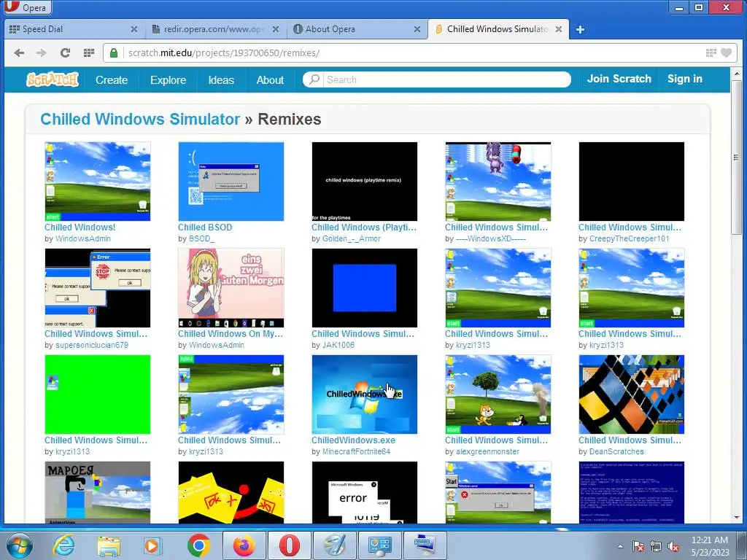Image resolution: width=747 pixels, height=560 pixels.
Task: Click the green padlock security icon
Action: click(114, 52)
